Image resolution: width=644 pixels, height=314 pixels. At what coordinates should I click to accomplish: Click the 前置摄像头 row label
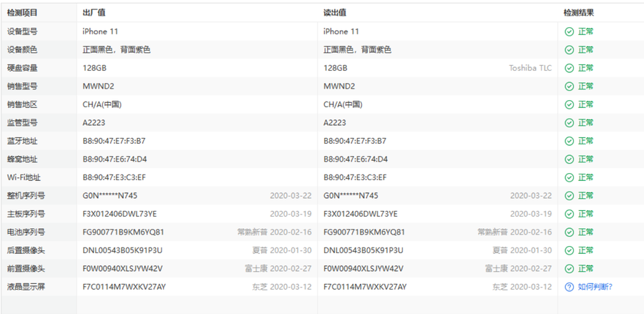pyautogui.click(x=26, y=269)
